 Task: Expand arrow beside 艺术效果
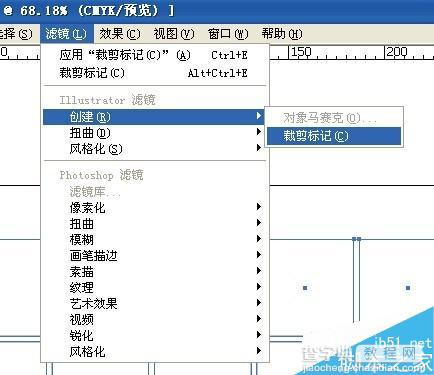(x=259, y=303)
